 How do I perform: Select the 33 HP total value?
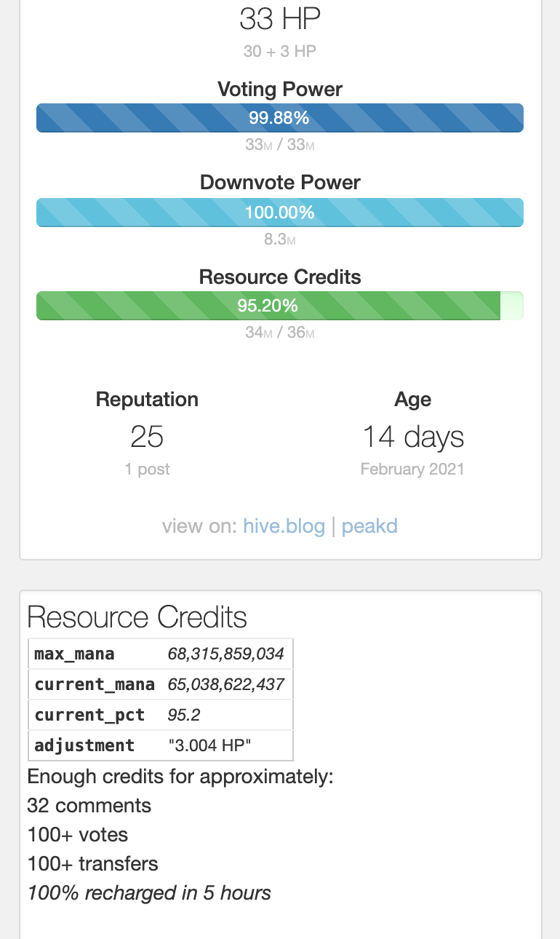pyautogui.click(x=280, y=19)
